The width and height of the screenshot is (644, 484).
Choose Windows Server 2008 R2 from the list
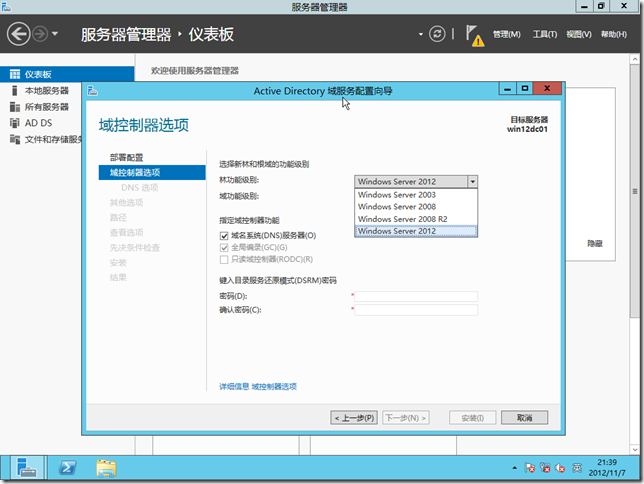[416, 219]
